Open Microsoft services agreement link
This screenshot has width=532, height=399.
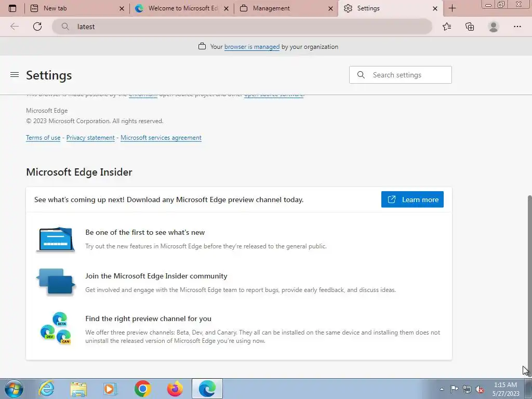pyautogui.click(x=161, y=138)
